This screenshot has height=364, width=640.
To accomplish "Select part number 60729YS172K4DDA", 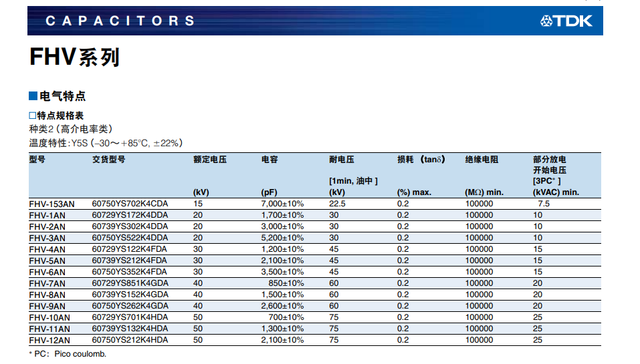I will tap(130, 215).
